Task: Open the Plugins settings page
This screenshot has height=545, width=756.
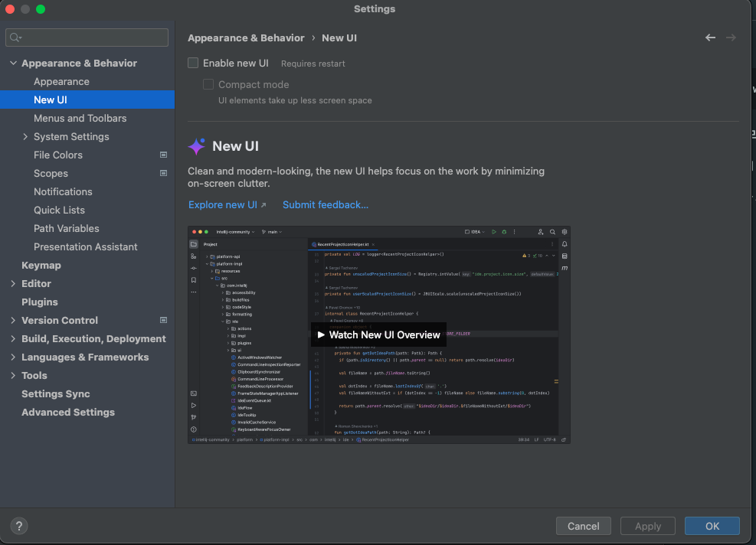Action: click(40, 302)
